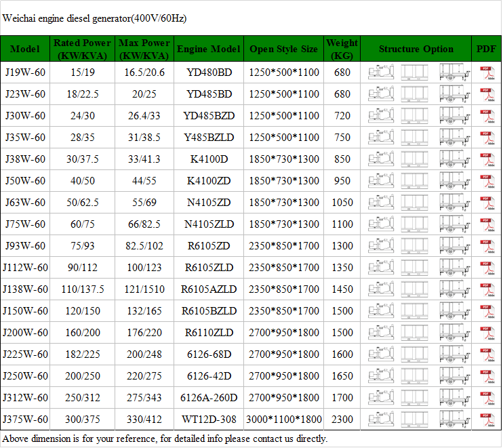The height and width of the screenshot is (448, 503).
Task: Select model cell J23W-60
Action: (x=25, y=94)
